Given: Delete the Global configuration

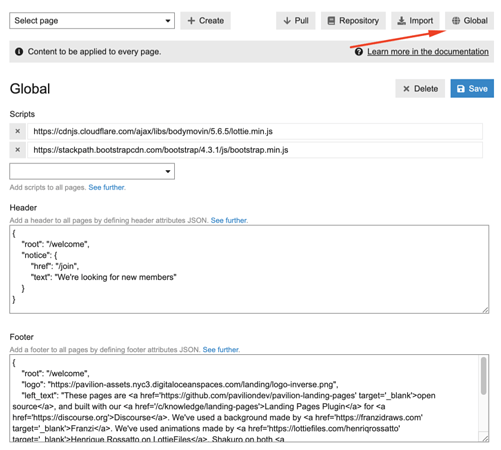Looking at the screenshot, I should (x=420, y=89).
